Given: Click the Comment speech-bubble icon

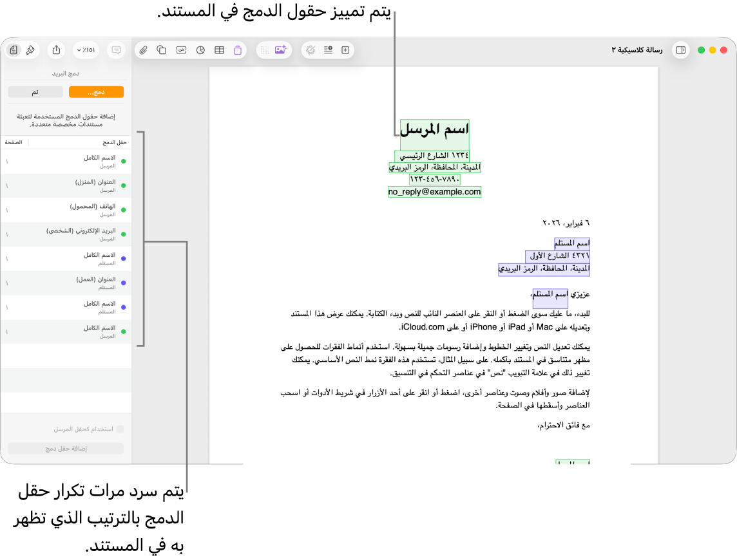Looking at the screenshot, I should (116, 50).
